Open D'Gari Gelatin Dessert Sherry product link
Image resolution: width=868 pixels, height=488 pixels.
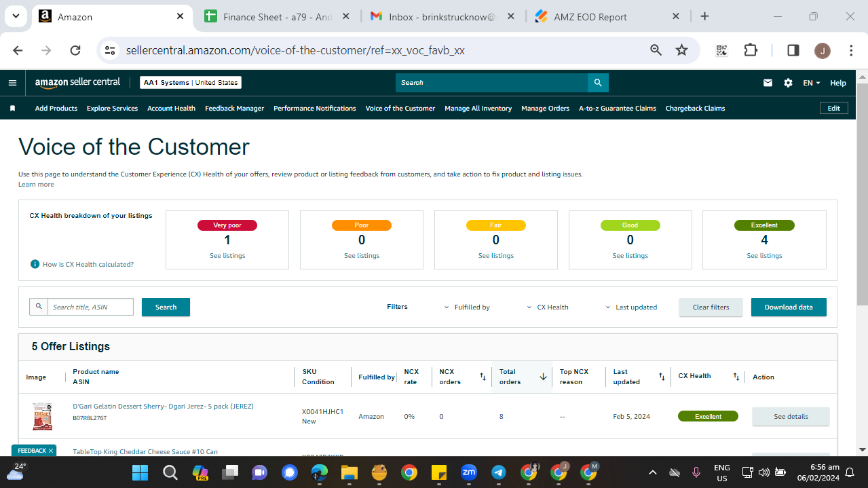163,407
